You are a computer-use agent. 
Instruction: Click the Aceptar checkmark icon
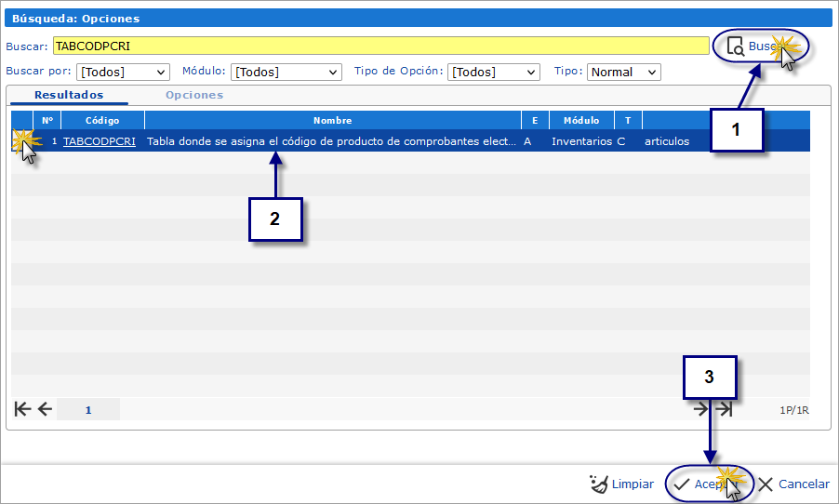pyautogui.click(x=682, y=484)
